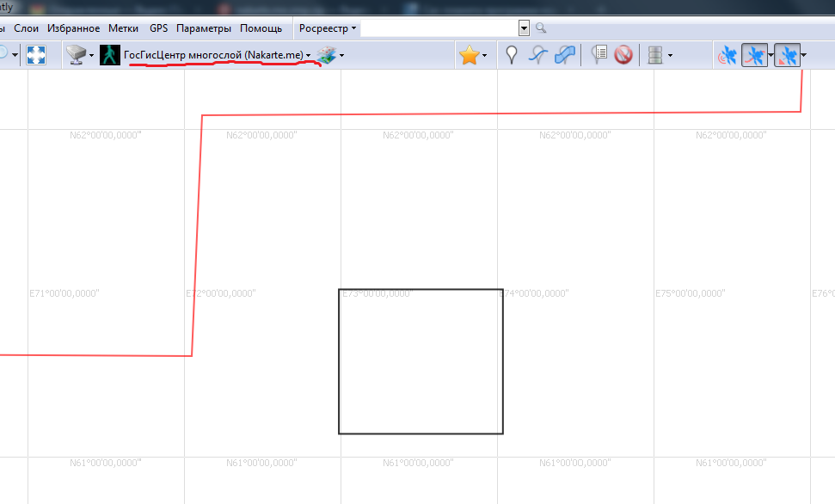Click the tile storage database icon

pos(655,55)
